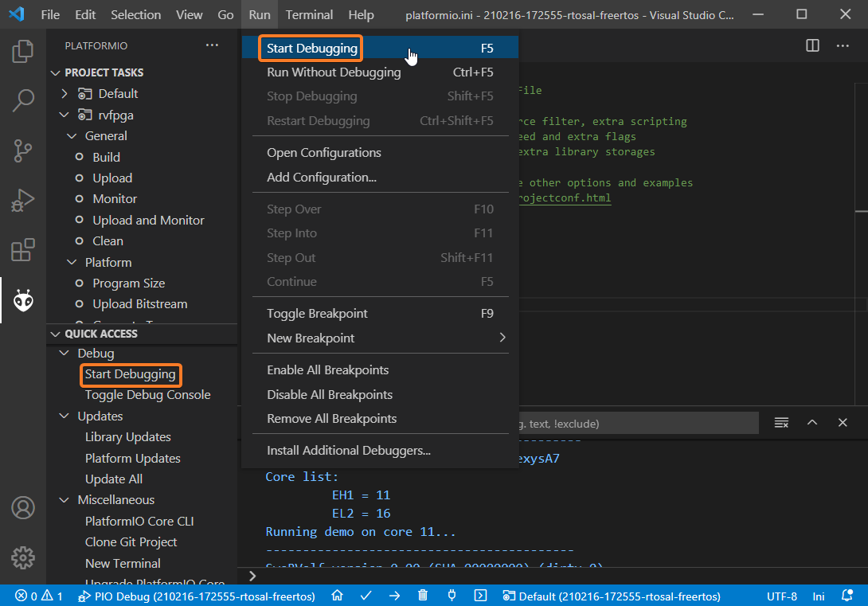Run the Upload Bitstream platform task
The width and height of the screenshot is (868, 606).
click(140, 304)
